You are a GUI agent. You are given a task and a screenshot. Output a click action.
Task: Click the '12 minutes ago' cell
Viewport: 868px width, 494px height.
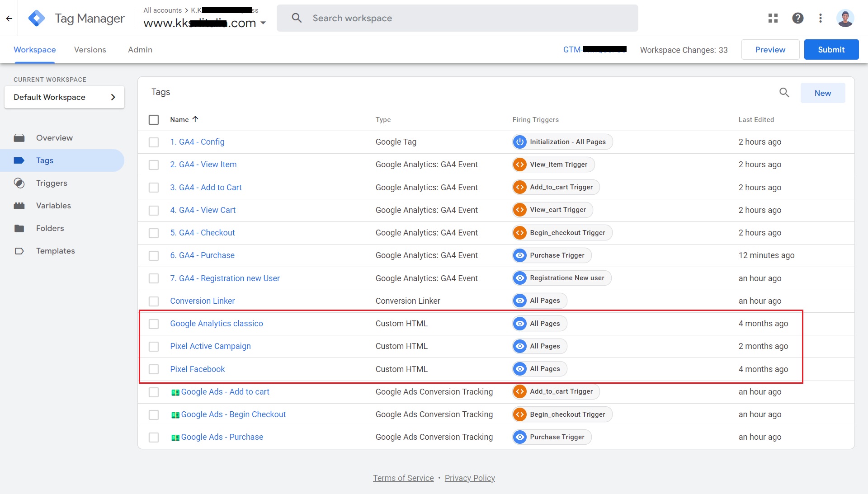click(x=766, y=255)
